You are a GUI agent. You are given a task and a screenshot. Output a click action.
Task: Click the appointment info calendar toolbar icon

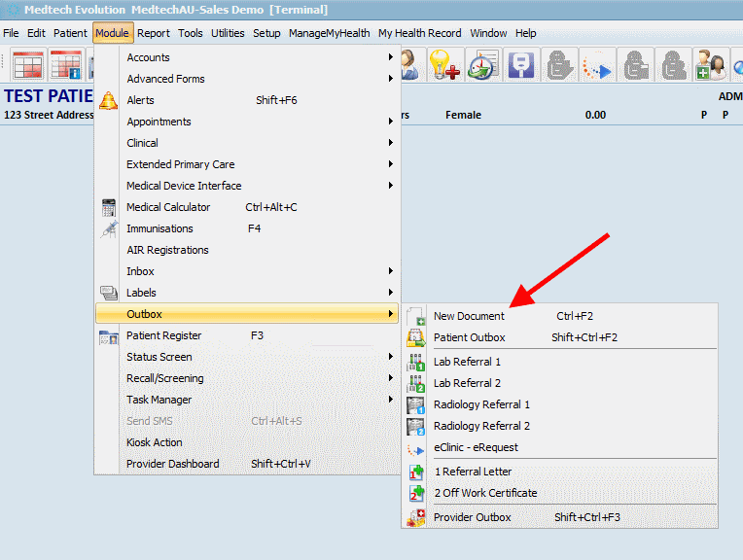[x=66, y=65]
